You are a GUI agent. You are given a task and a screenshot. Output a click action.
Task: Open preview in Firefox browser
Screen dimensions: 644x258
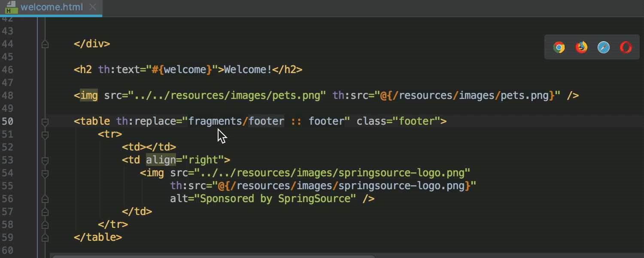(581, 47)
